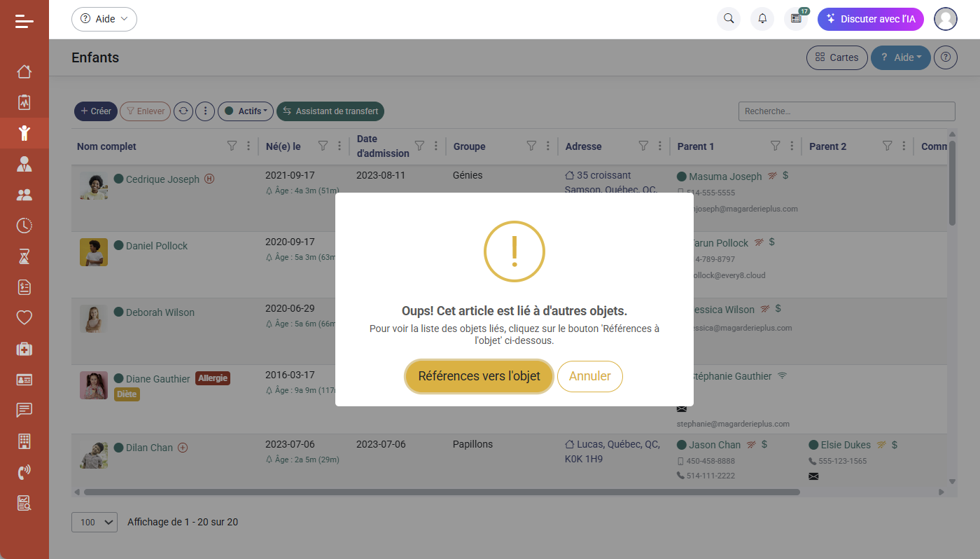Click Annuler to dismiss the dialog
Screen dimensions: 980x559
[589, 376]
